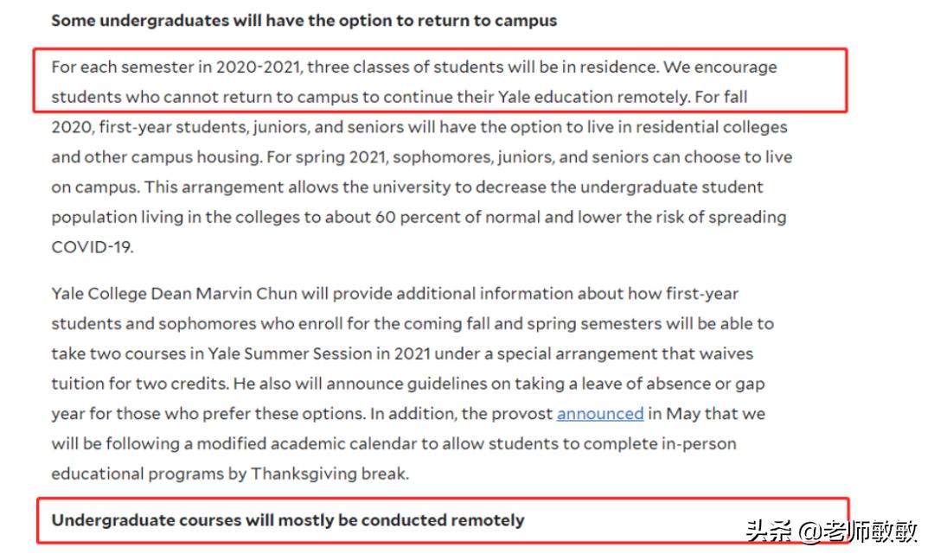Click the phrase 'in May that we'
The height and width of the screenshot is (560, 934).
[x=707, y=414]
